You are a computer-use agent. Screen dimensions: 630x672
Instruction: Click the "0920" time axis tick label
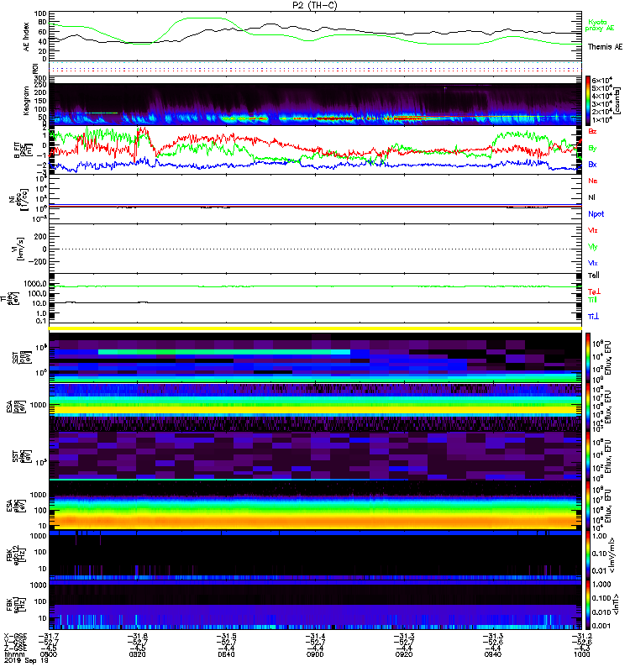tap(404, 654)
